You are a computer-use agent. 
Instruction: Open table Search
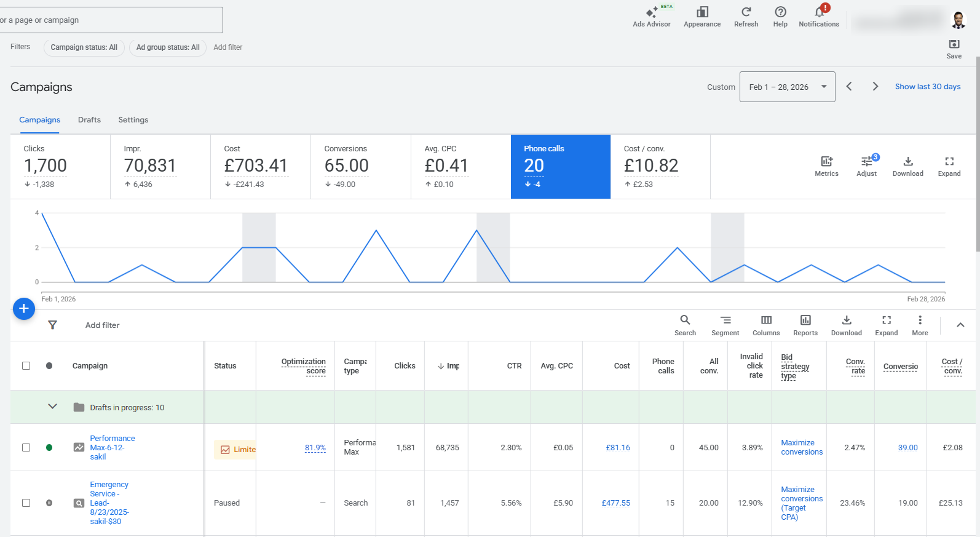coord(685,325)
